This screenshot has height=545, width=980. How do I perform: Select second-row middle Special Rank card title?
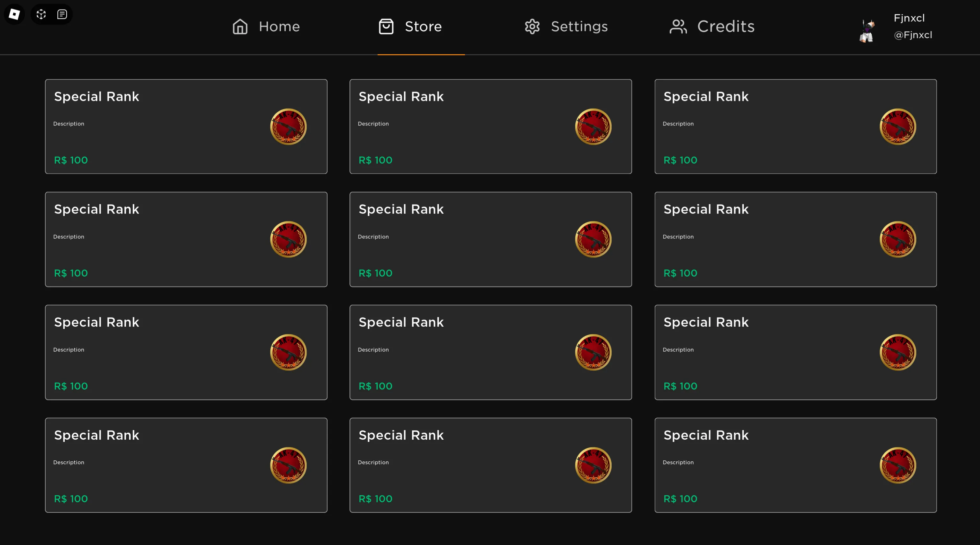click(401, 209)
